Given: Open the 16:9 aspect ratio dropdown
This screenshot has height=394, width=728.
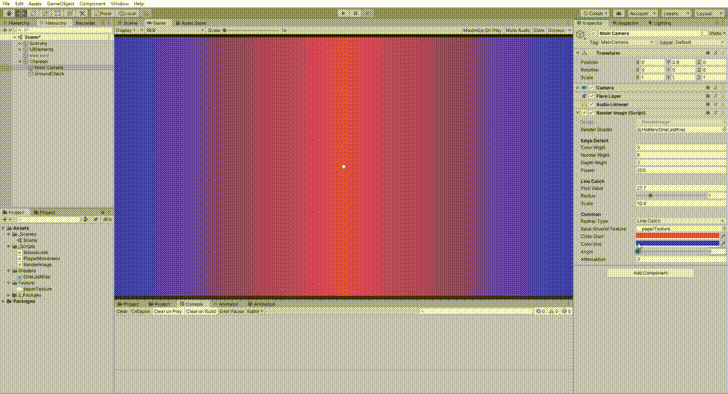Looking at the screenshot, I should coord(175,30).
